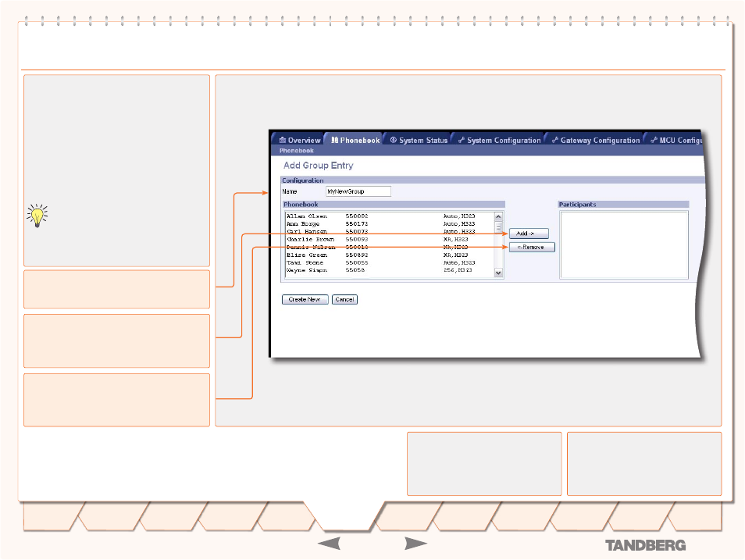Open the Gateway Configuration tab
This screenshot has height=560, width=745.
click(595, 140)
